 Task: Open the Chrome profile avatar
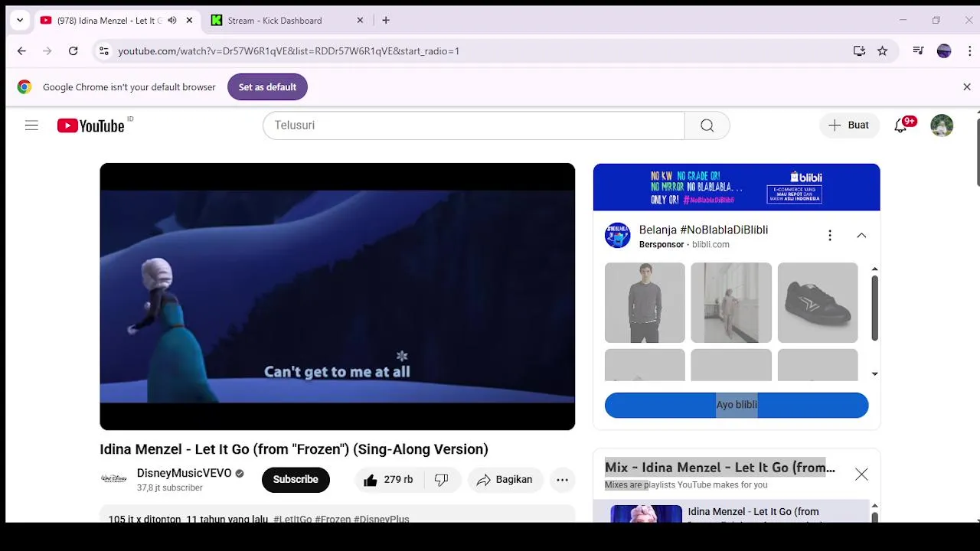click(944, 51)
